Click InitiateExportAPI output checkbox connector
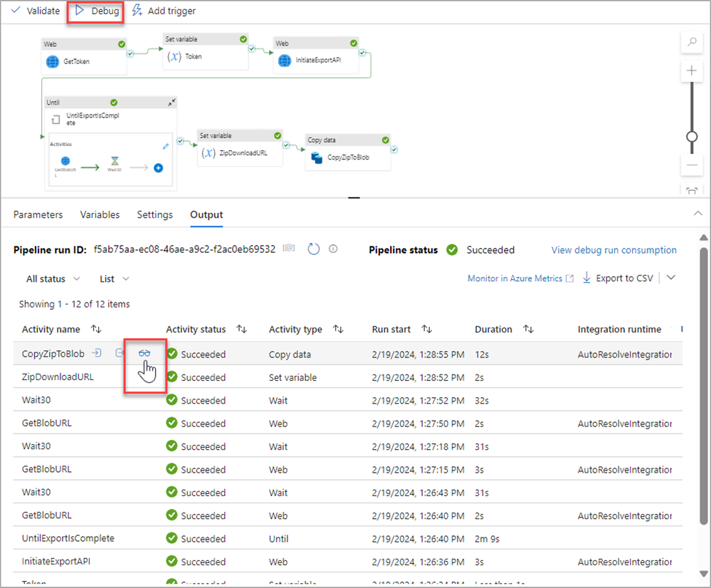 pyautogui.click(x=362, y=53)
